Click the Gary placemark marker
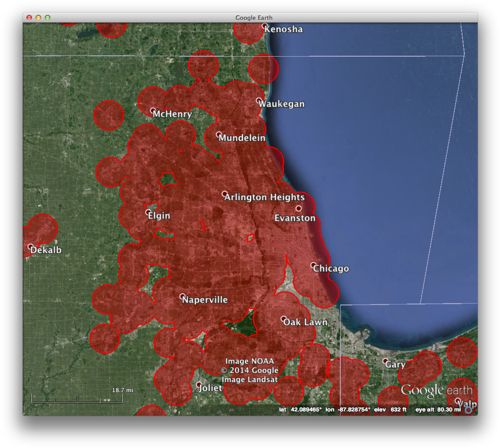The width and height of the screenshot is (500, 448). pos(385,361)
